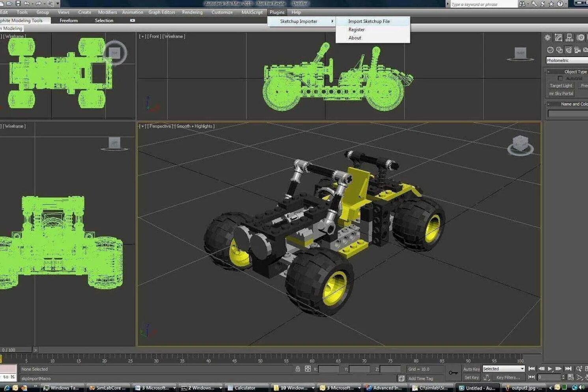Toggle the ribbon minimize button
The height and width of the screenshot is (392, 588).
[x=133, y=21]
